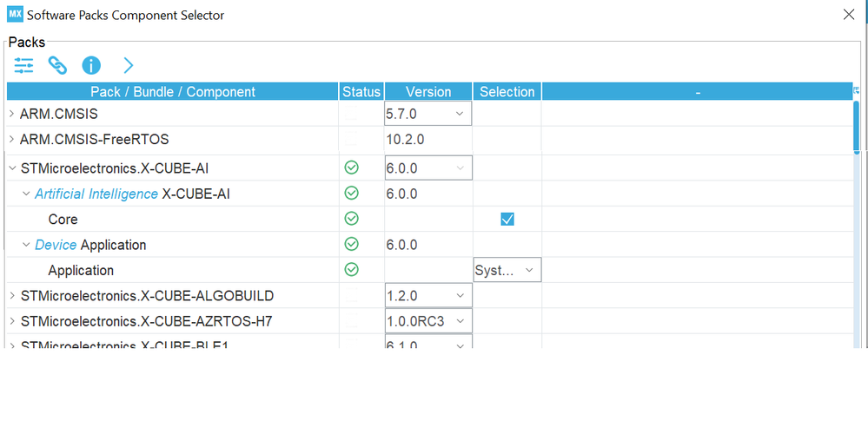Uncheck the Core selection checkbox
The height and width of the screenshot is (447, 868).
(x=507, y=219)
